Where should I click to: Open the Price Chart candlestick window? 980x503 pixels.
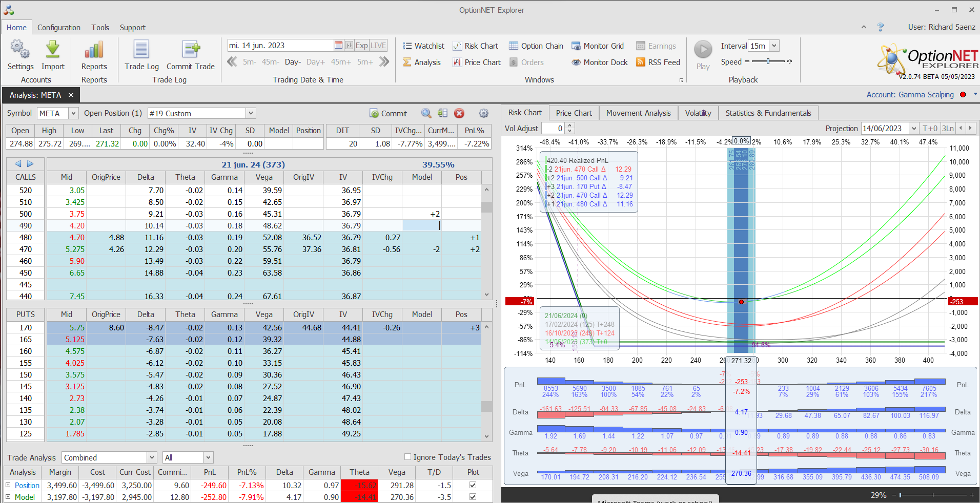[x=477, y=62]
